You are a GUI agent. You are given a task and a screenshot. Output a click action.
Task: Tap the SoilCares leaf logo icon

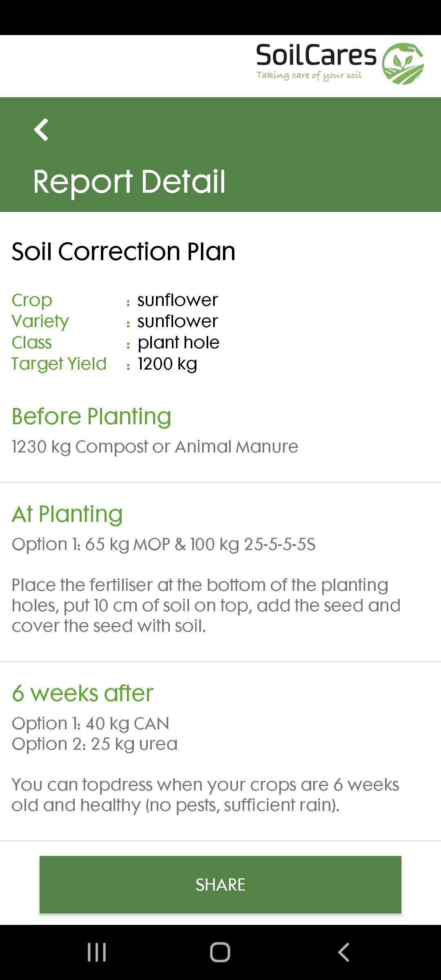[403, 64]
